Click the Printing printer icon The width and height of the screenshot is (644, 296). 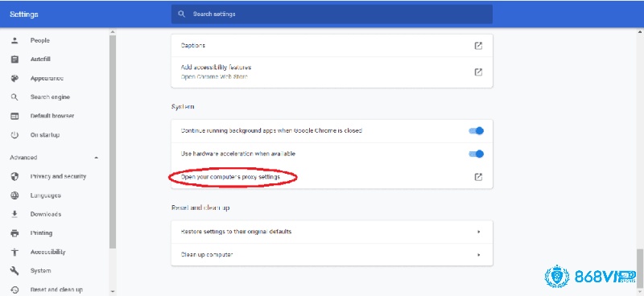coord(14,233)
